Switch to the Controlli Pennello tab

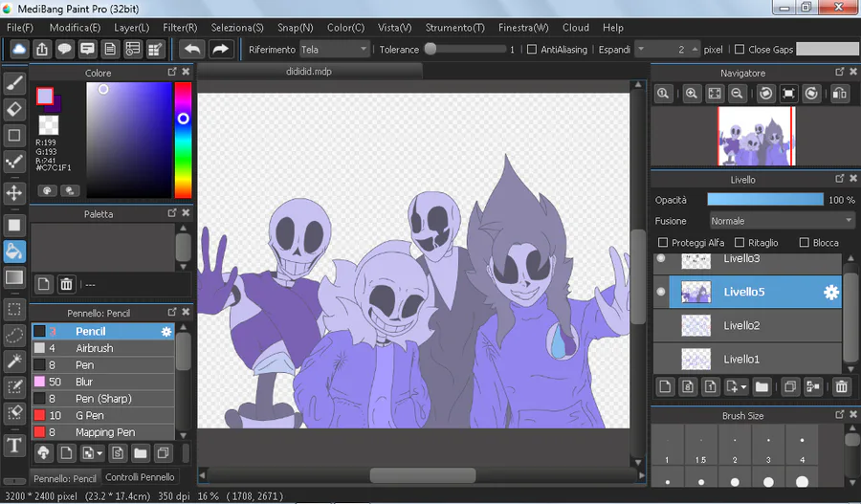click(140, 477)
